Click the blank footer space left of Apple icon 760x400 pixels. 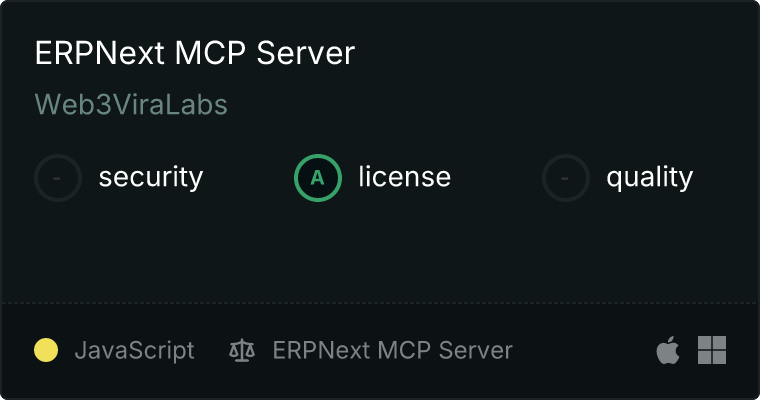(582, 350)
